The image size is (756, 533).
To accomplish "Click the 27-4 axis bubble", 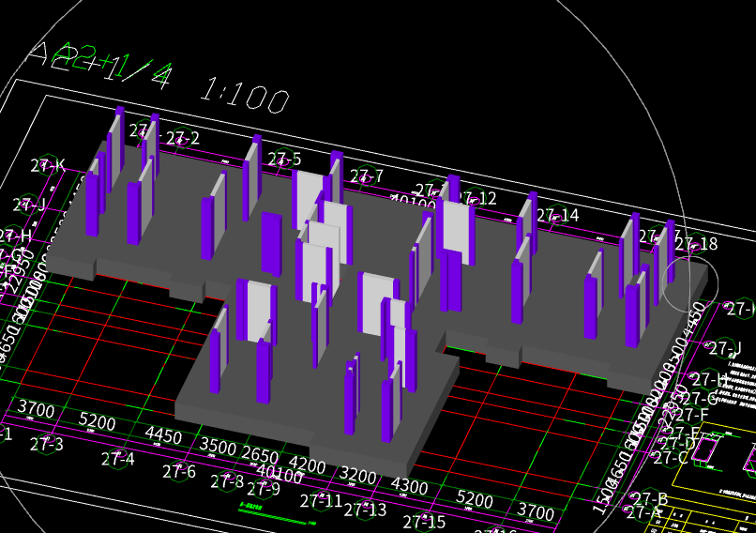I will pyautogui.click(x=117, y=459).
